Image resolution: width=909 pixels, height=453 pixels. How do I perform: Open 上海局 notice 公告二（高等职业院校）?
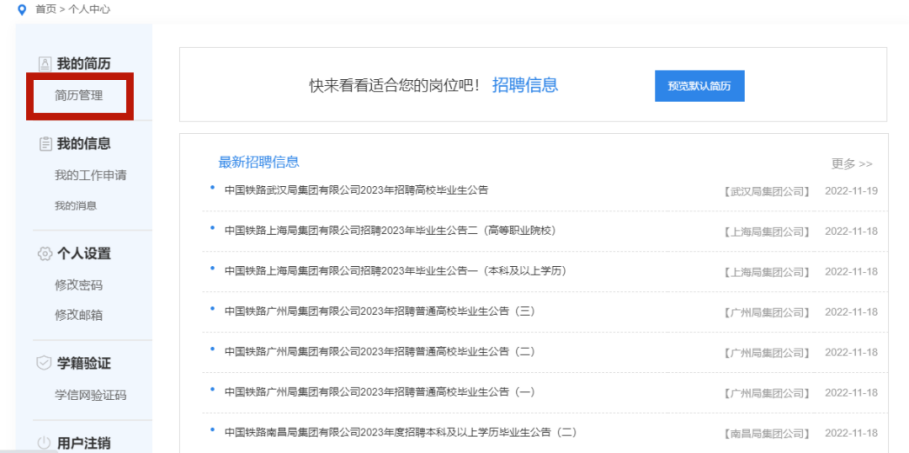(390, 231)
